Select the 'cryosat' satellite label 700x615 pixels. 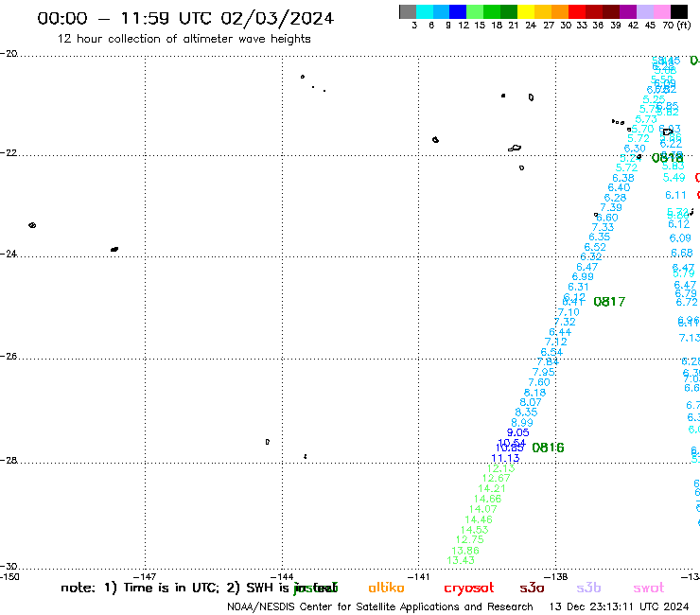point(469,589)
